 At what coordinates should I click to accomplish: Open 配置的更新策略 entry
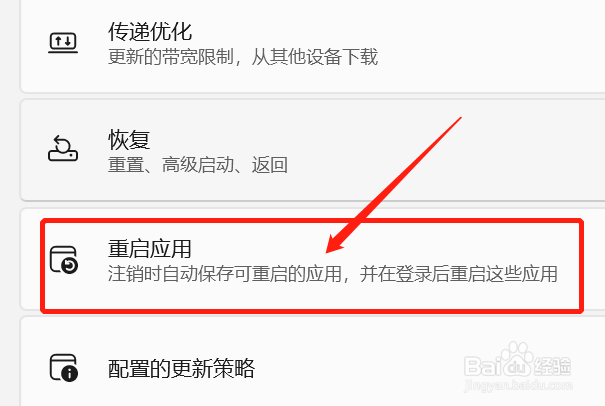181,368
